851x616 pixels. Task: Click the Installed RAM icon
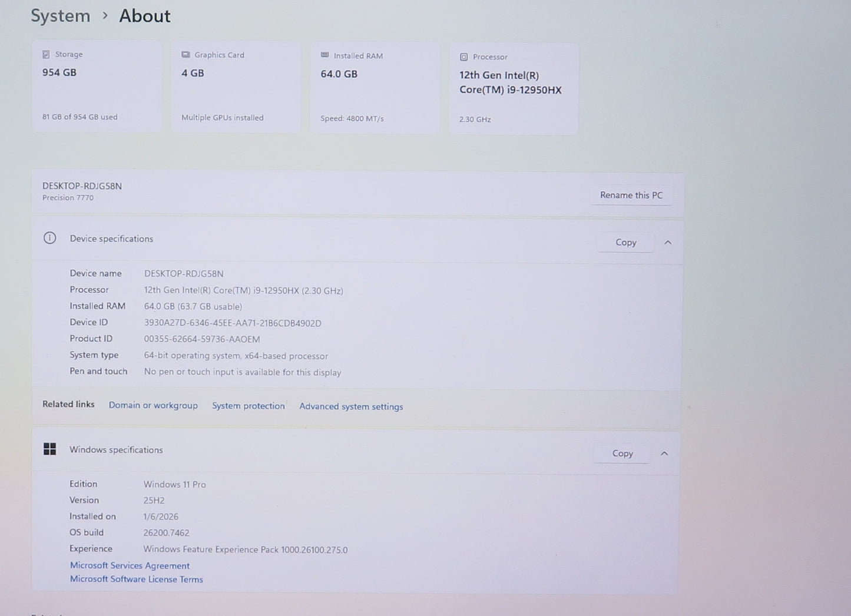click(x=324, y=55)
